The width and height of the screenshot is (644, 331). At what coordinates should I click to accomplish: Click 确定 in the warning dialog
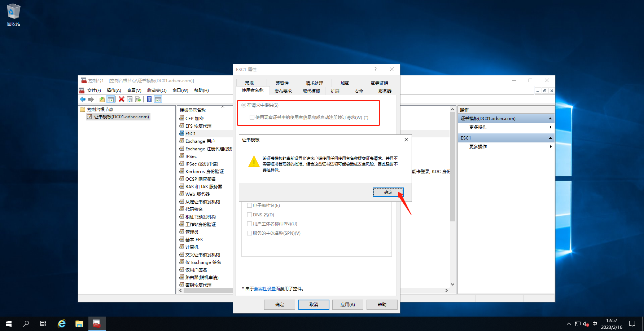[388, 192]
